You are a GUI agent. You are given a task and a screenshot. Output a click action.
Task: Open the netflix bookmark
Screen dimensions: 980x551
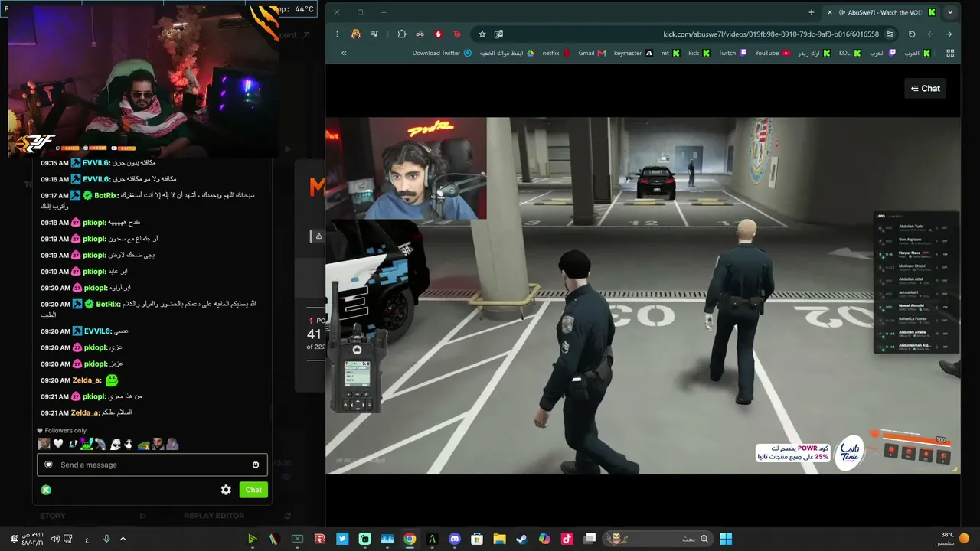(557, 53)
